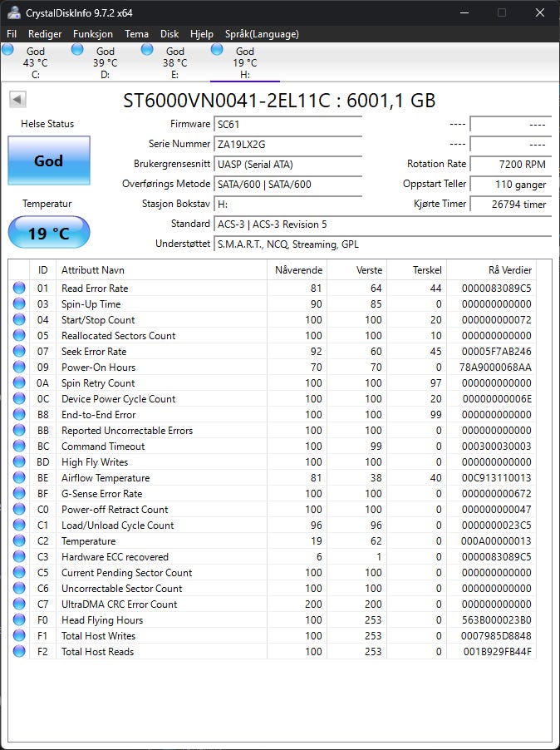Click status orb for End-to-End Error
This screenshot has height=750, width=560.
[x=19, y=414]
